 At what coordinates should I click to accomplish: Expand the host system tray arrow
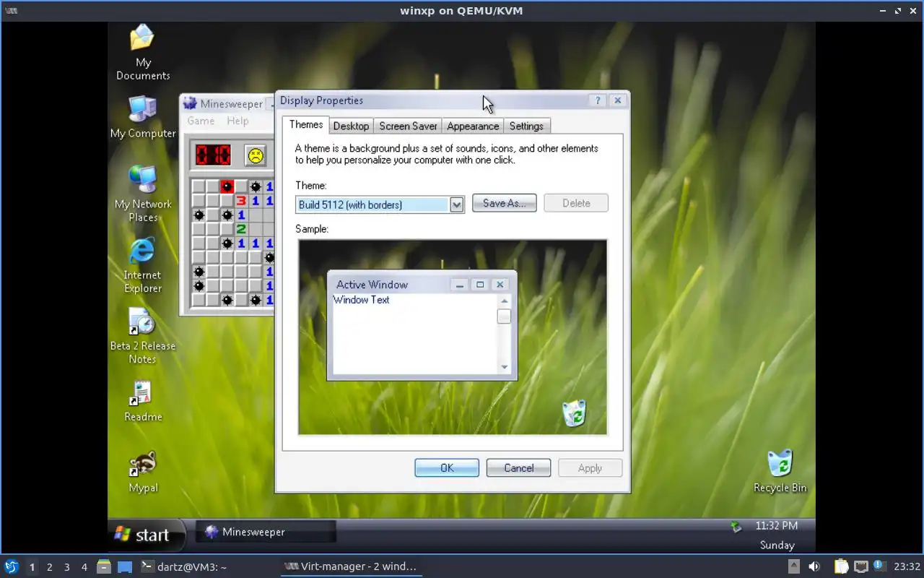(x=793, y=566)
